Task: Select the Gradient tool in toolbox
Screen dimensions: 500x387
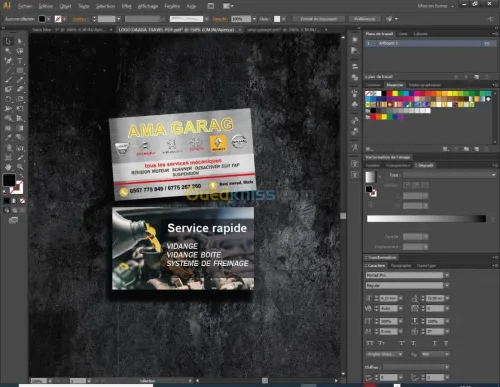Action: [x=20, y=128]
